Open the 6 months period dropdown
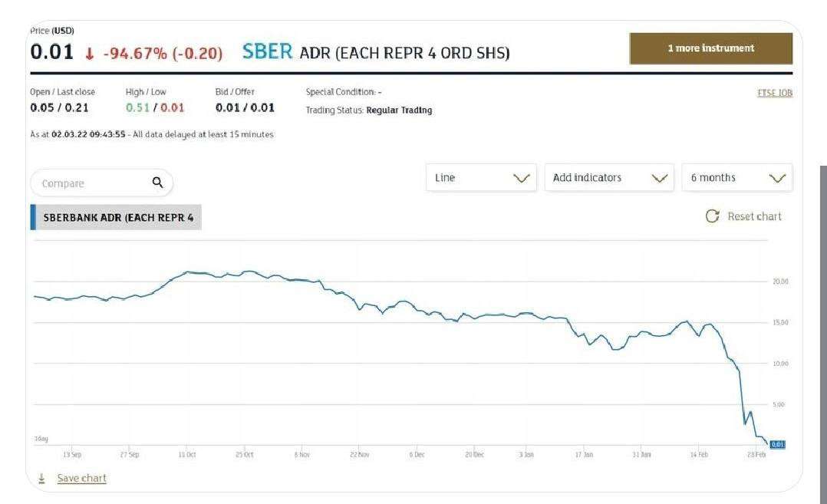This screenshot has height=504, width=827. 736,177
